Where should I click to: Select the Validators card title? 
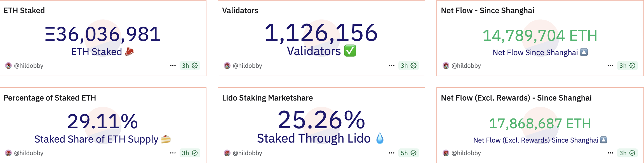click(240, 11)
